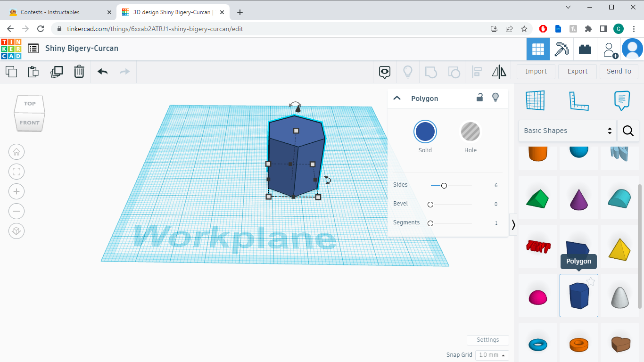Open the Align tool
Screen dimensions: 644x362
pyautogui.click(x=477, y=72)
